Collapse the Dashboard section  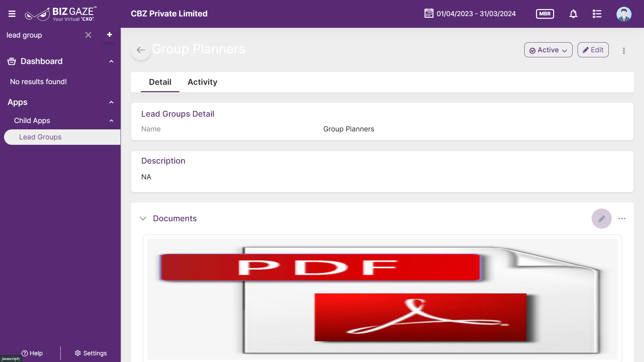tap(111, 61)
